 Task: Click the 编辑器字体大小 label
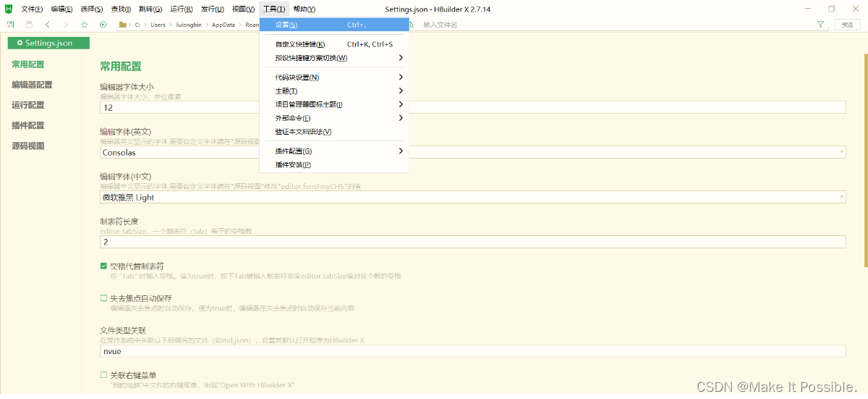click(127, 87)
